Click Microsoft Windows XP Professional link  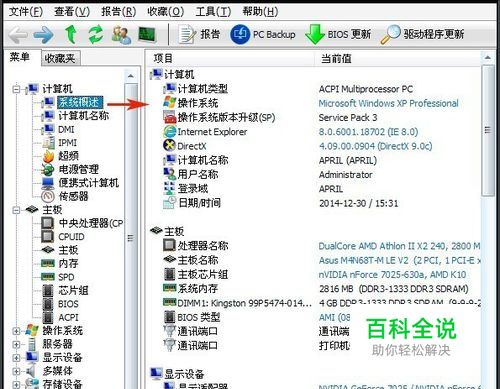point(389,103)
